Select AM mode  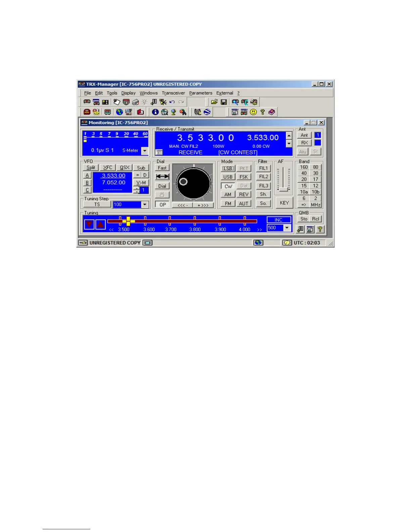coord(228,194)
